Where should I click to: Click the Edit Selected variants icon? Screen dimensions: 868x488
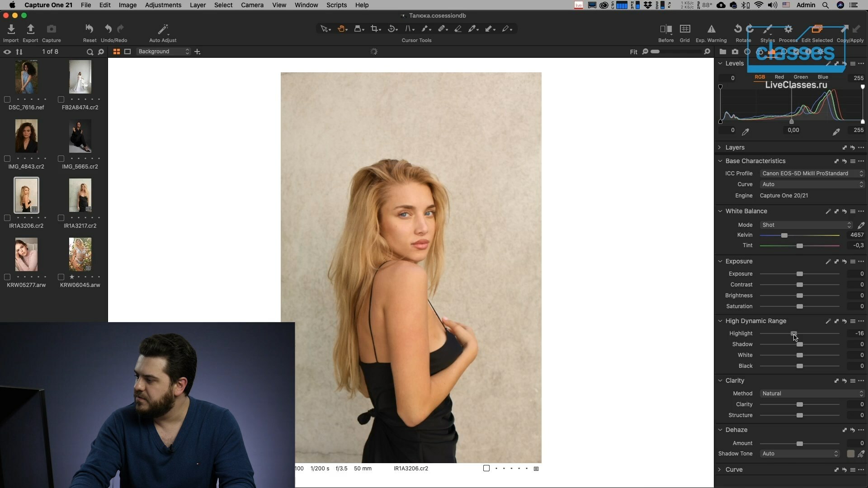[x=816, y=29]
